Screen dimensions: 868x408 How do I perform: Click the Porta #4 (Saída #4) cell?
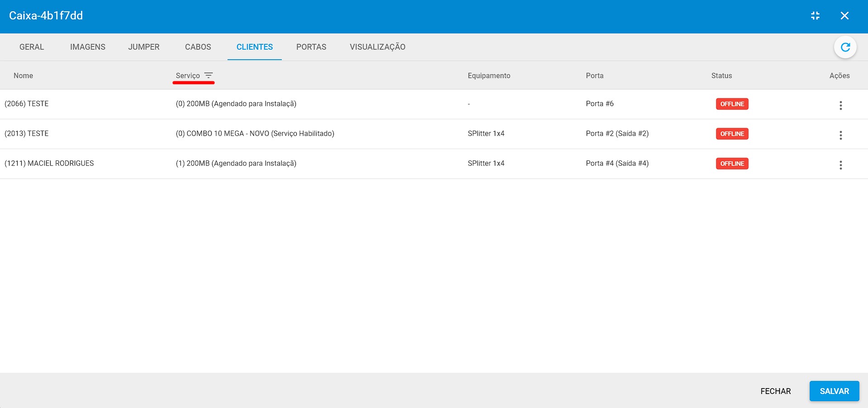coord(617,164)
